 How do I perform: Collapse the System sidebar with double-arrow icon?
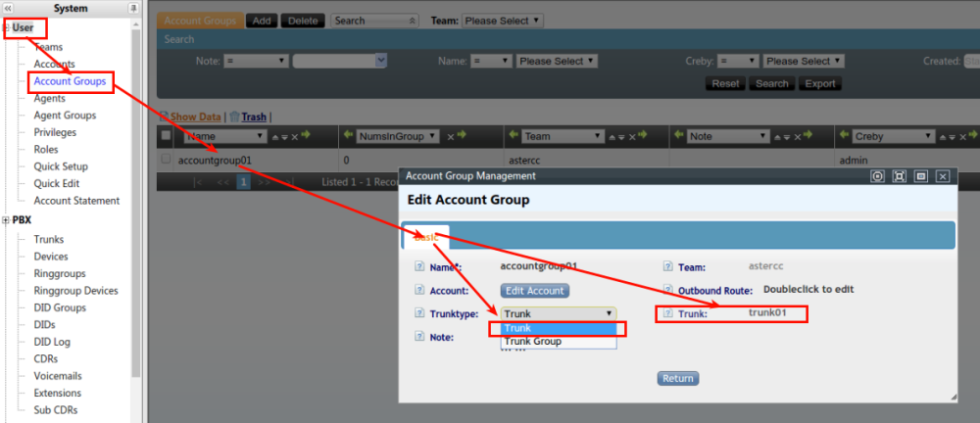[8, 8]
